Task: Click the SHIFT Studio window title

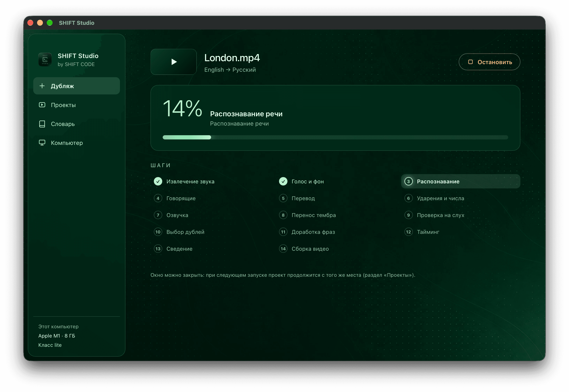Action: point(76,23)
